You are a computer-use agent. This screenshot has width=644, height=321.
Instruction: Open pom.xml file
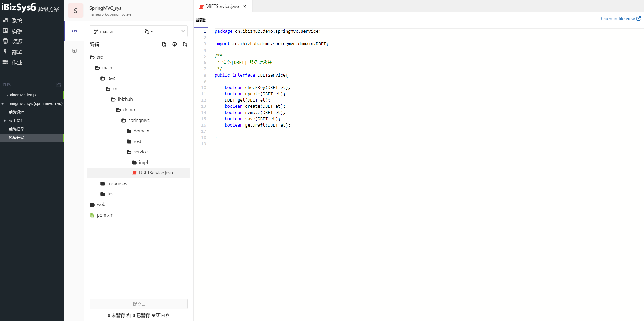[105, 215]
